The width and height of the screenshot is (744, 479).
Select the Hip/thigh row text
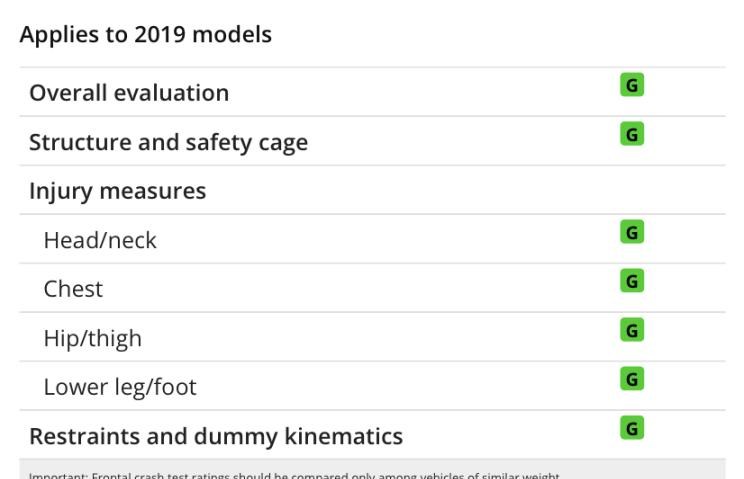pos(93,339)
